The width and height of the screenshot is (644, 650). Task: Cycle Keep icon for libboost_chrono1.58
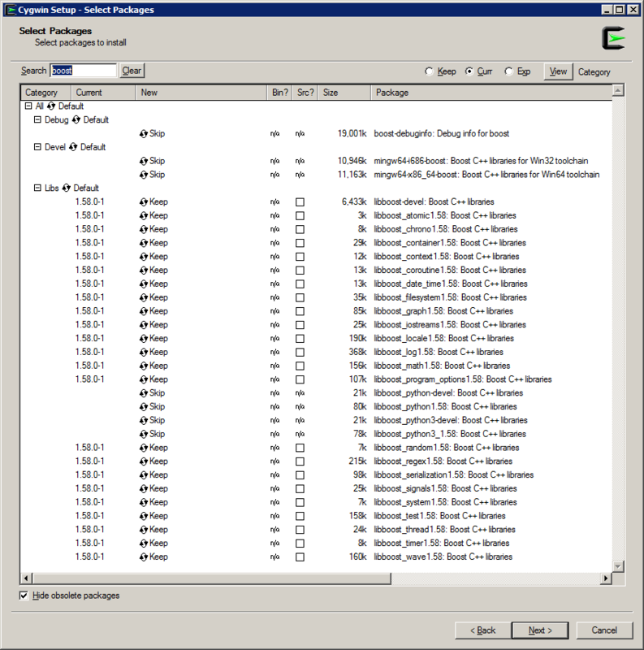144,229
